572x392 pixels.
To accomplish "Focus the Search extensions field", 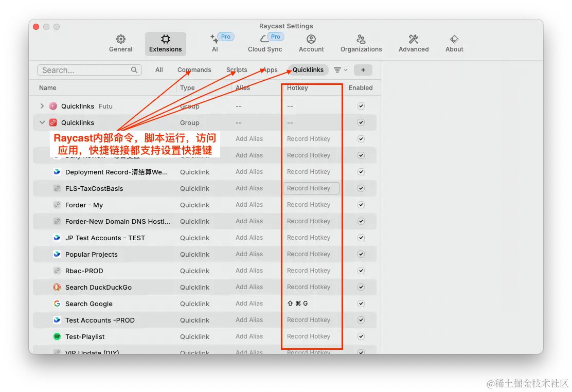I will pyautogui.click(x=90, y=70).
